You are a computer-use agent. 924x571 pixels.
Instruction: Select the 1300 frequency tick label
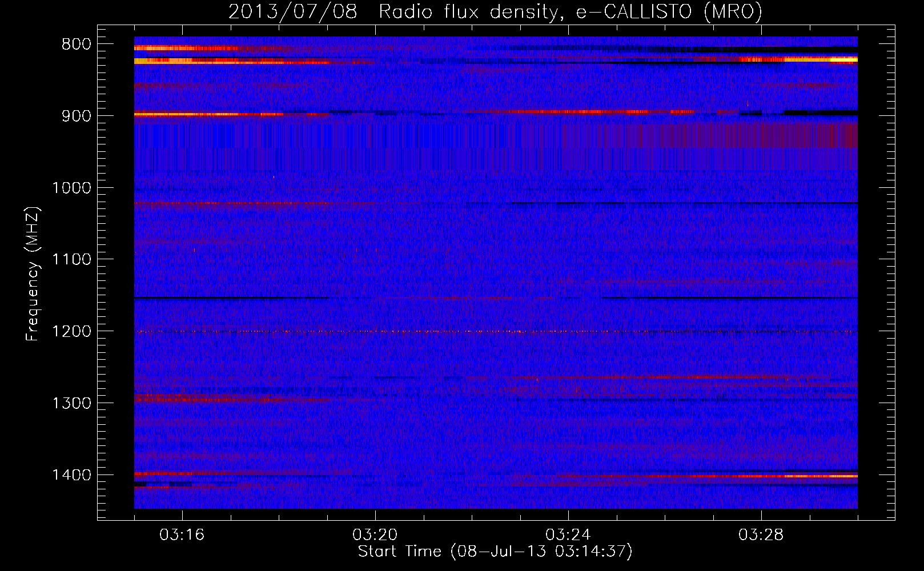71,403
